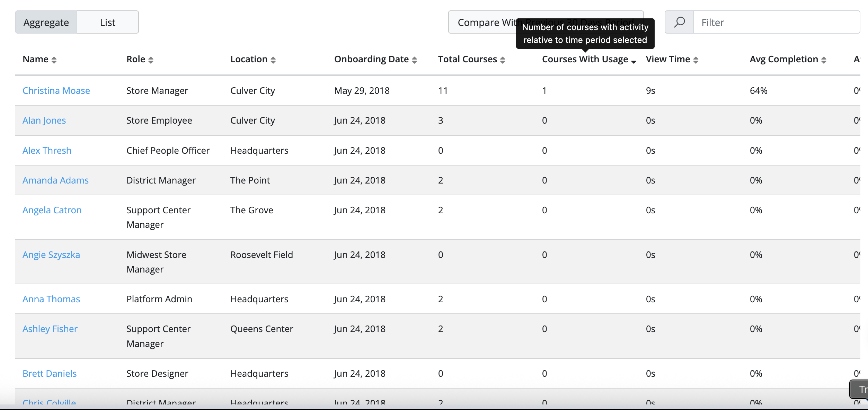868x410 pixels.
Task: Sort by Avg Completion arrows
Action: [824, 60]
